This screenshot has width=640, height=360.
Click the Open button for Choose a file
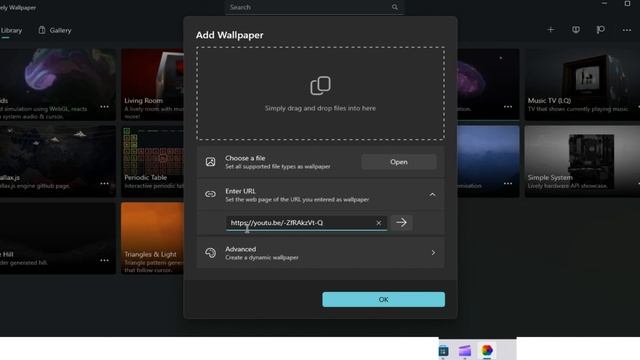click(399, 162)
